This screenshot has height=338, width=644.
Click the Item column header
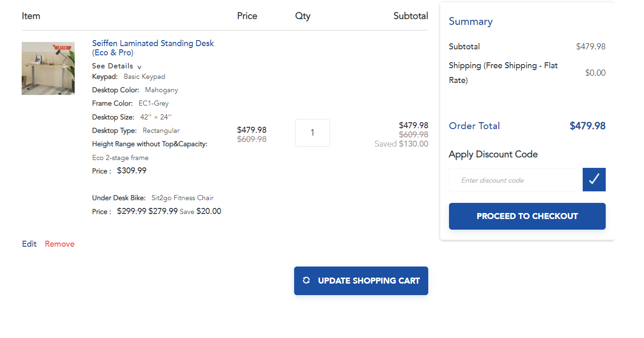pos(31,16)
